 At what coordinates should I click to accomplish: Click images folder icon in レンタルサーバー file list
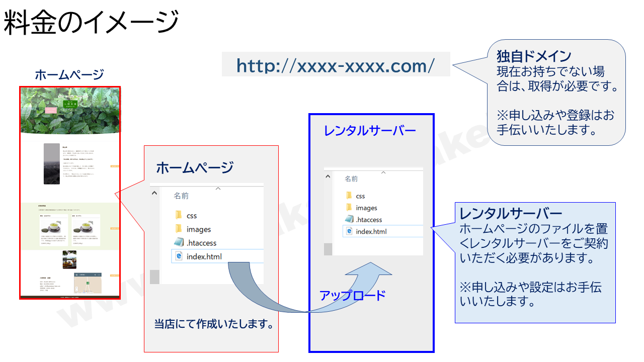[x=349, y=208]
